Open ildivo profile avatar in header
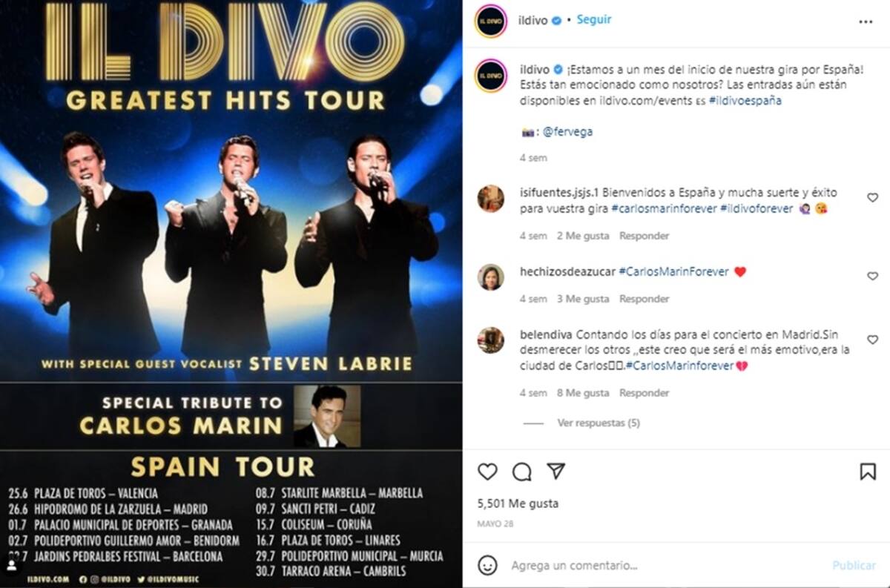The width and height of the screenshot is (890, 588). 491,21
